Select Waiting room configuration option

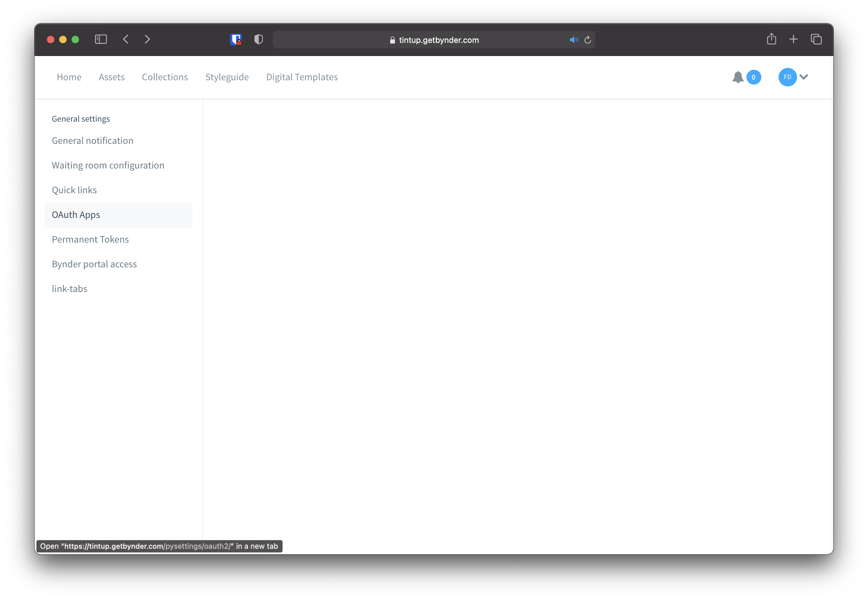click(x=108, y=165)
